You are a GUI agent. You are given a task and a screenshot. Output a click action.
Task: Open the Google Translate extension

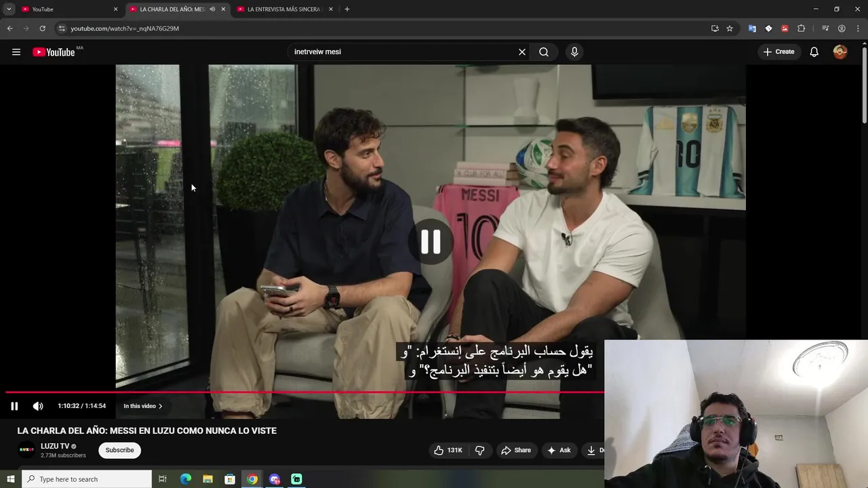(752, 28)
